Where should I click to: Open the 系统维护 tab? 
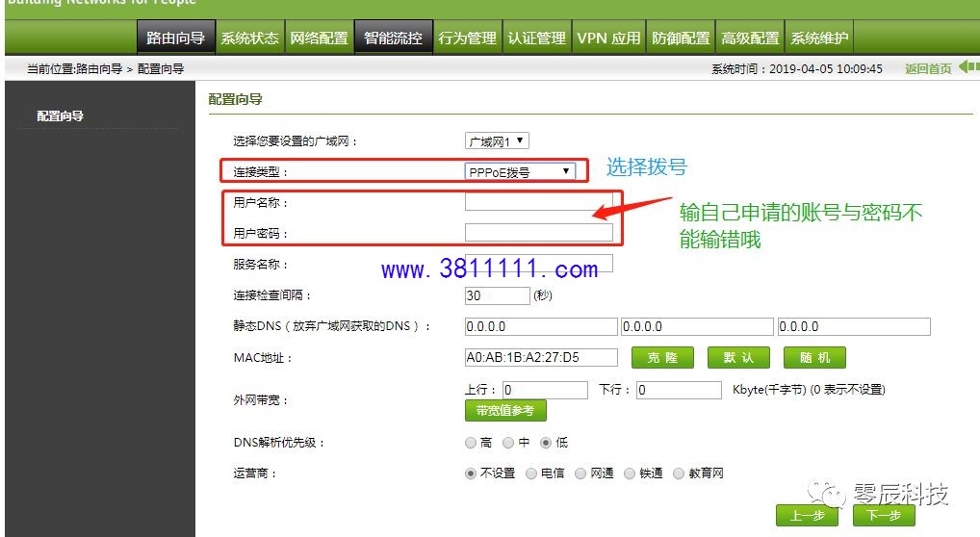click(819, 38)
